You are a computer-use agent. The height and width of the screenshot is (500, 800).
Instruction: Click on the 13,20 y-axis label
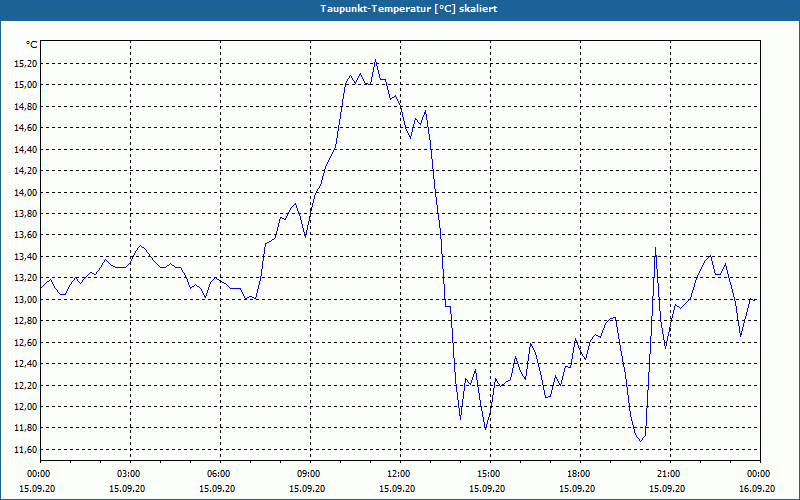pyautogui.click(x=26, y=278)
